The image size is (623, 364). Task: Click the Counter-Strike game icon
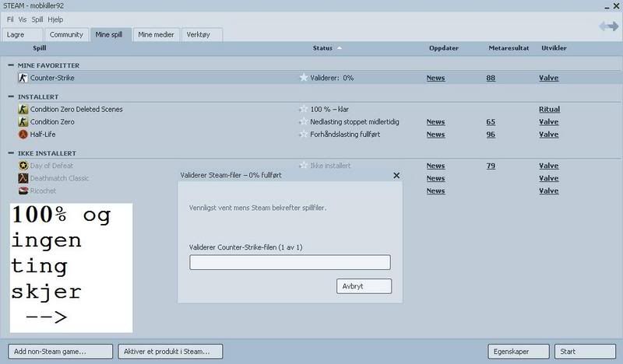[23, 78]
